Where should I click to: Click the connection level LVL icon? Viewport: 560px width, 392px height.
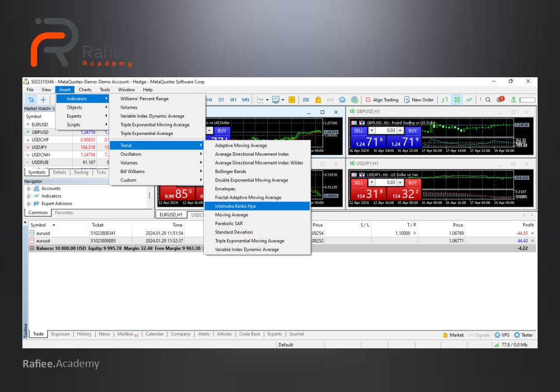point(514,100)
